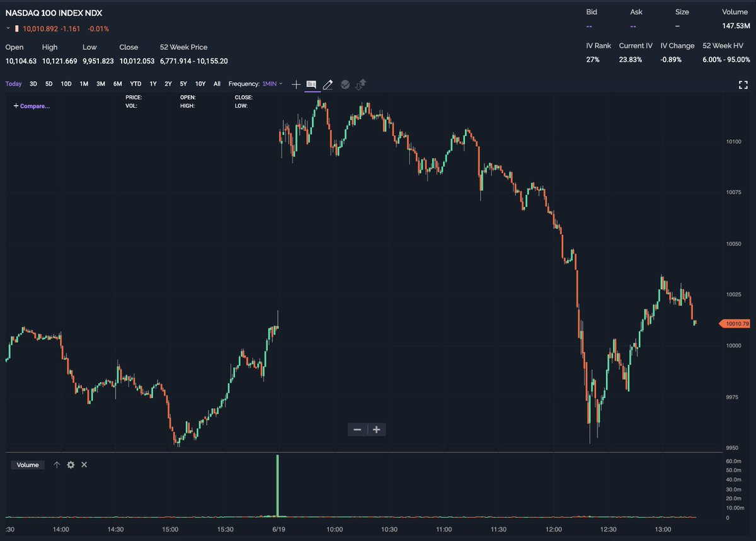The width and height of the screenshot is (756, 541).
Task: Open the Frequency 1MIN dropdown
Action: 273,84
